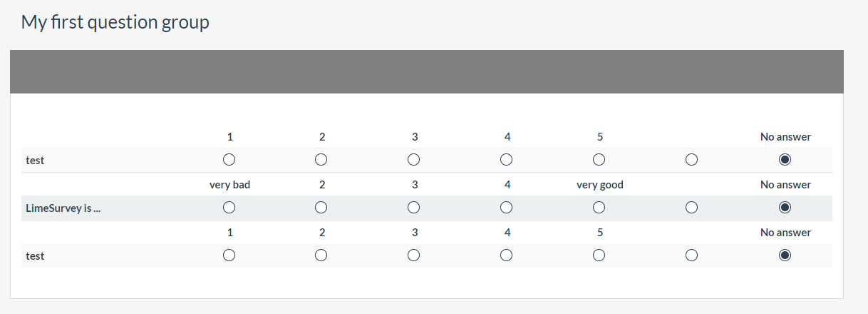Screen dimensions: 868x314
Task: Pick rating 5 in the first test row
Action: 599,159
